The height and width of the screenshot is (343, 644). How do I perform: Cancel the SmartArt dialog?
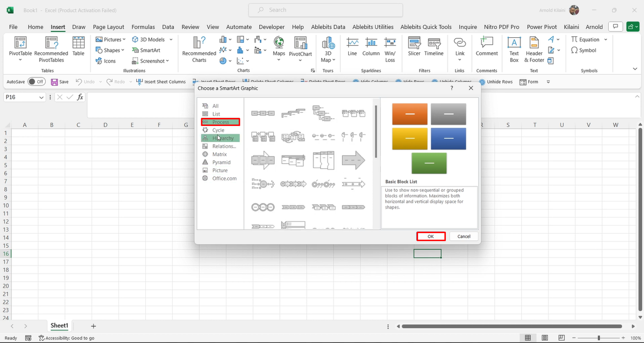pyautogui.click(x=464, y=236)
